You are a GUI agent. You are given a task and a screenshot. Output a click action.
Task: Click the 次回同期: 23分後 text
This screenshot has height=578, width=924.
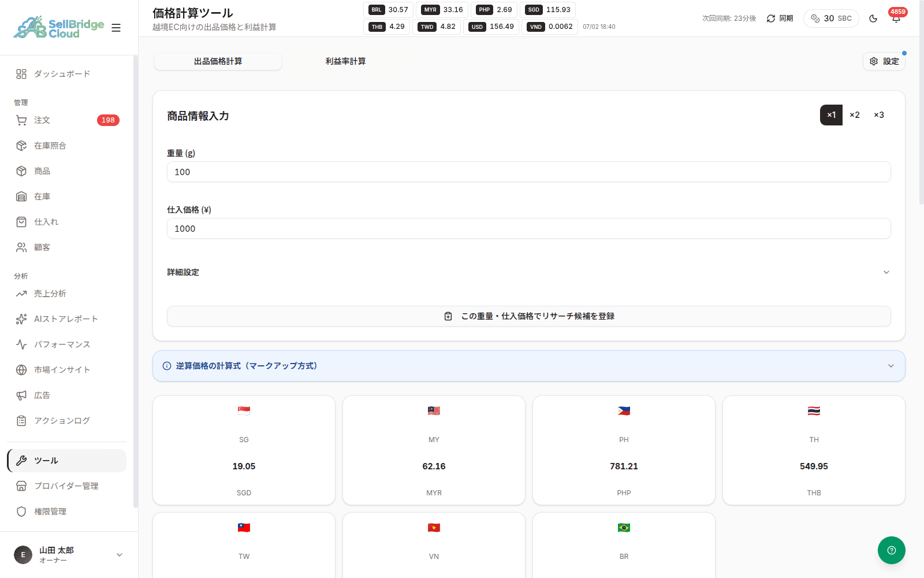pyautogui.click(x=729, y=18)
